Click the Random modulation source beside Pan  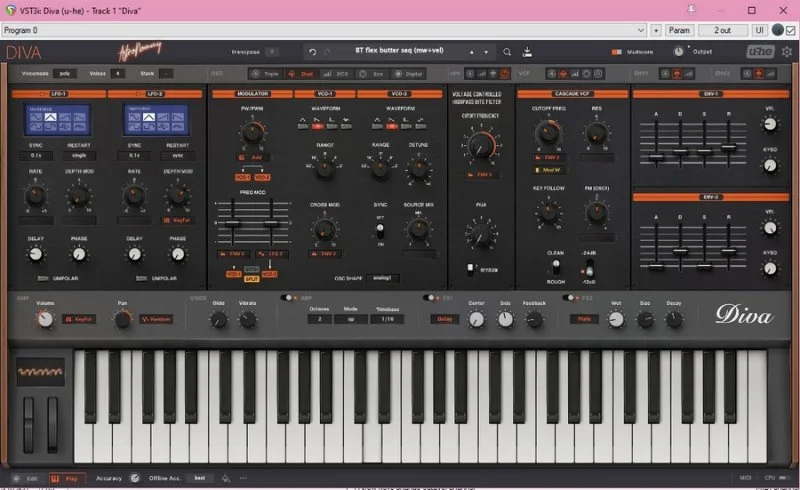156,320
